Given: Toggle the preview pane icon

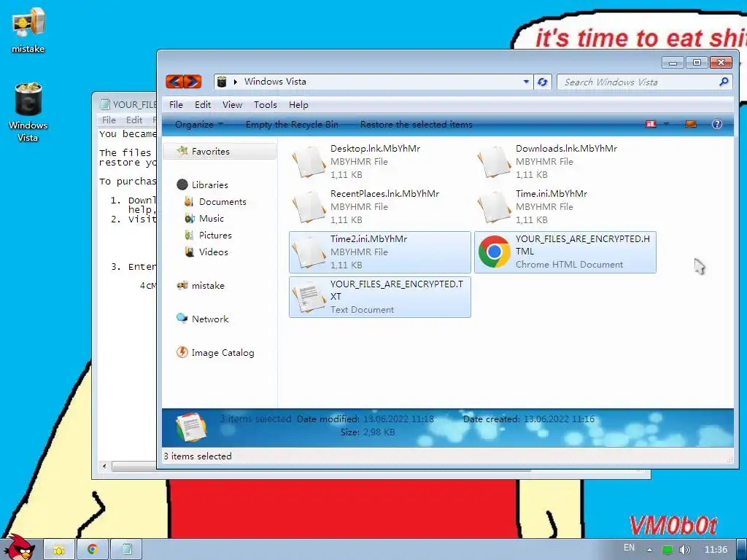Looking at the screenshot, I should coord(691,124).
